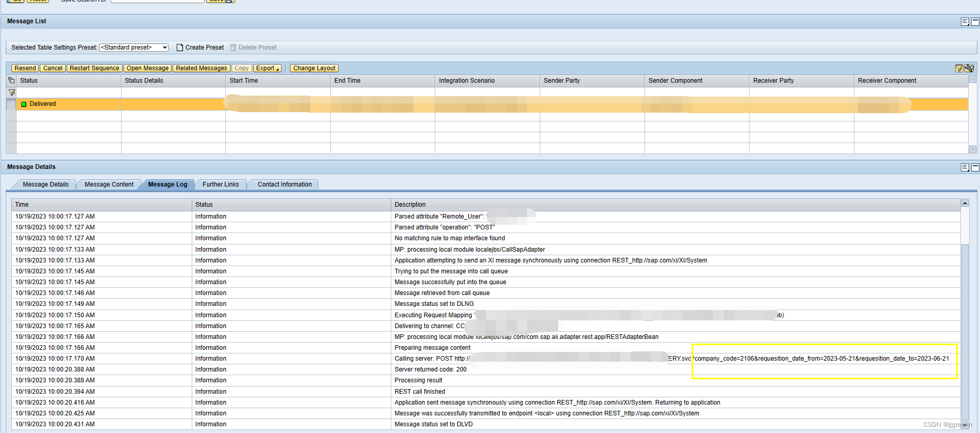Switch to the Message Content tab

[x=109, y=184]
